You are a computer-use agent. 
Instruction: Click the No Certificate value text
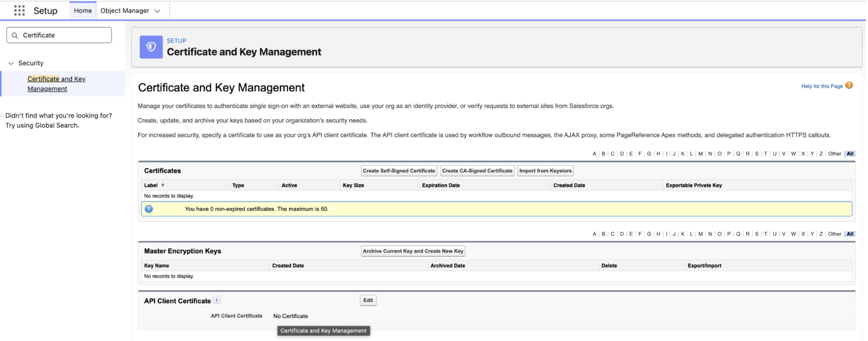pyautogui.click(x=290, y=316)
